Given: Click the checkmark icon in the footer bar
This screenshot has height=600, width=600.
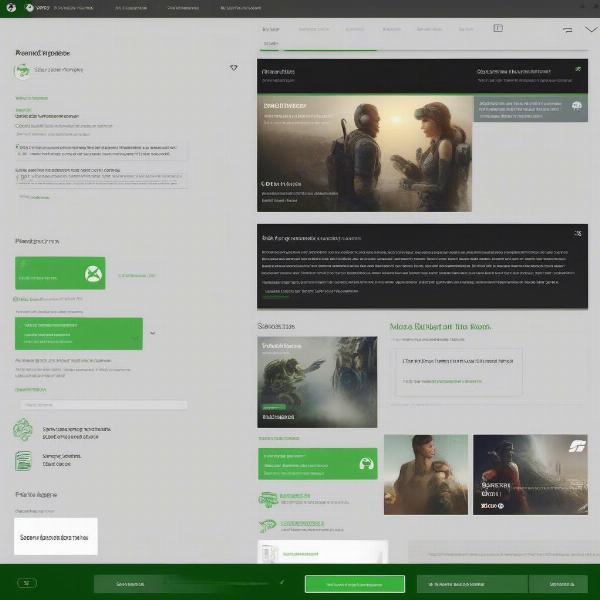Looking at the screenshot, I should coord(282,582).
